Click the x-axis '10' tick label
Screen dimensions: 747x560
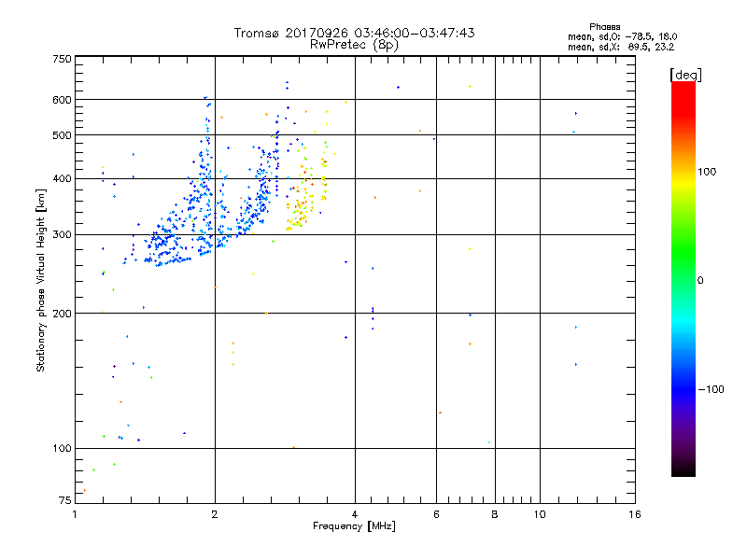tap(540, 514)
